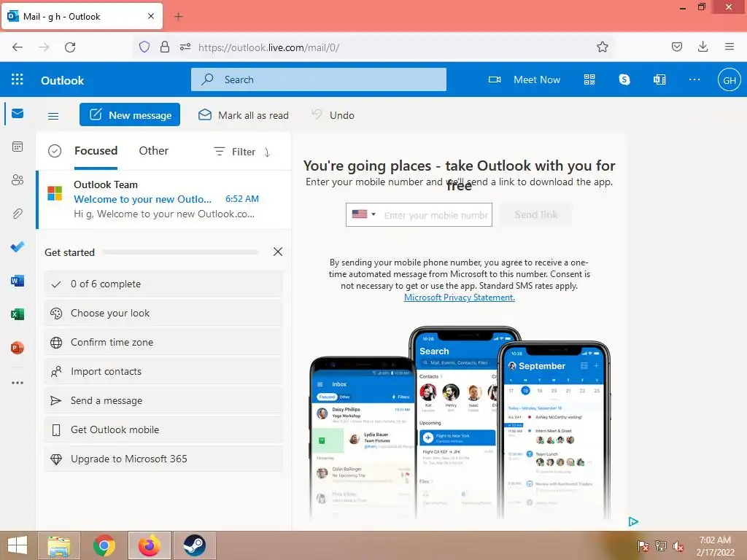Screen dimensions: 747x560
Task: Show more apps ellipsis in sidebar
Action: coord(18,382)
